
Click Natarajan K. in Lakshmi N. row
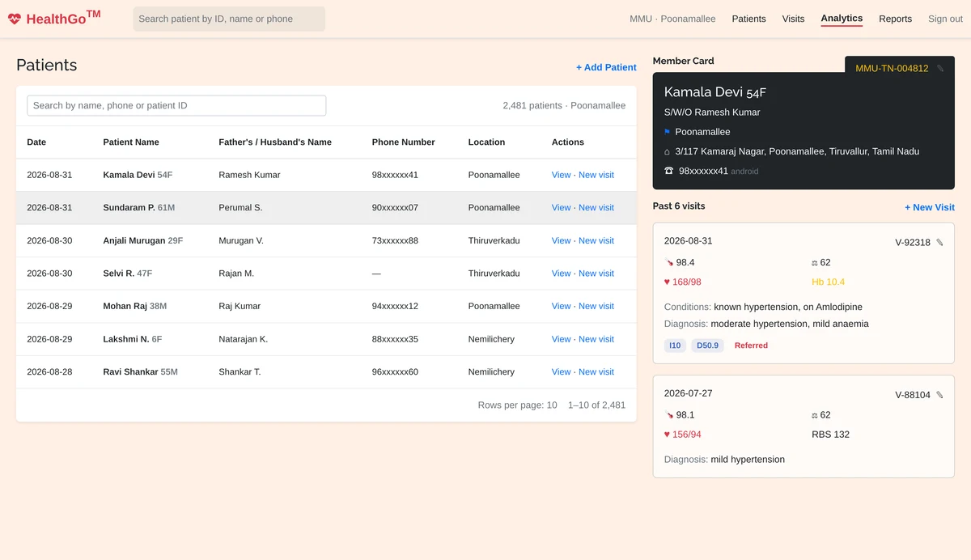coord(243,339)
